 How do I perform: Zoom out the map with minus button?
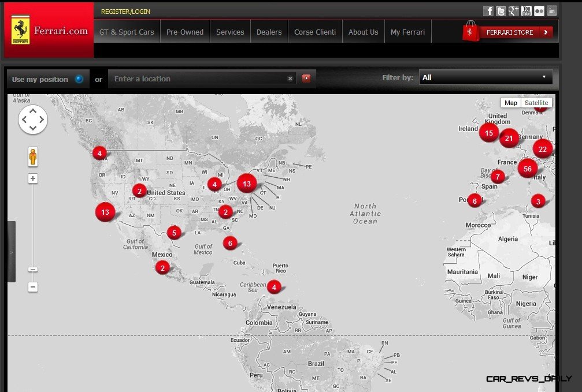click(33, 287)
